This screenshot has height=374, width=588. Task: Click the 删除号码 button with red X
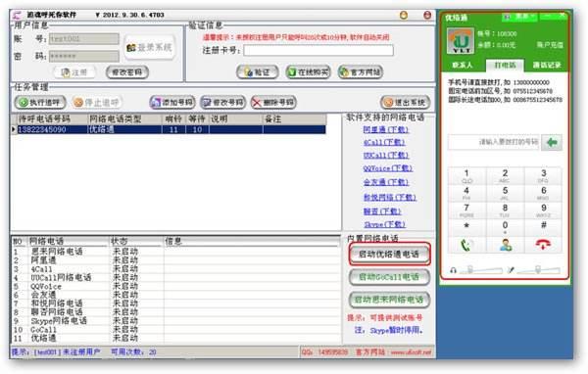tap(273, 102)
